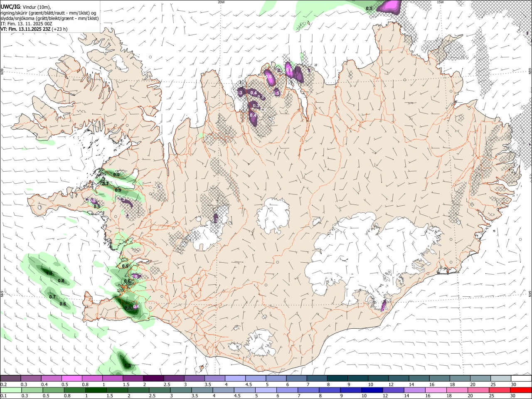Click the '0.4' label on snow scale

tap(44, 384)
